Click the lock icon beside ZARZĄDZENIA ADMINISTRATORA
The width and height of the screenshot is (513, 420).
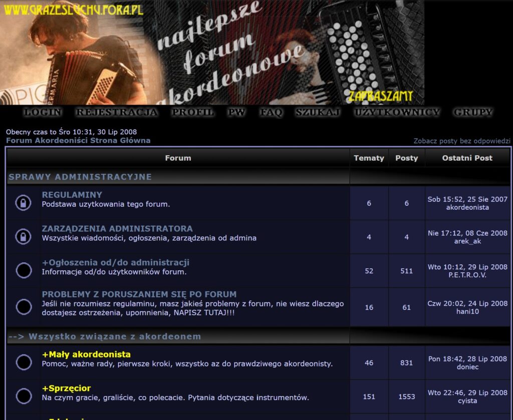(23, 236)
